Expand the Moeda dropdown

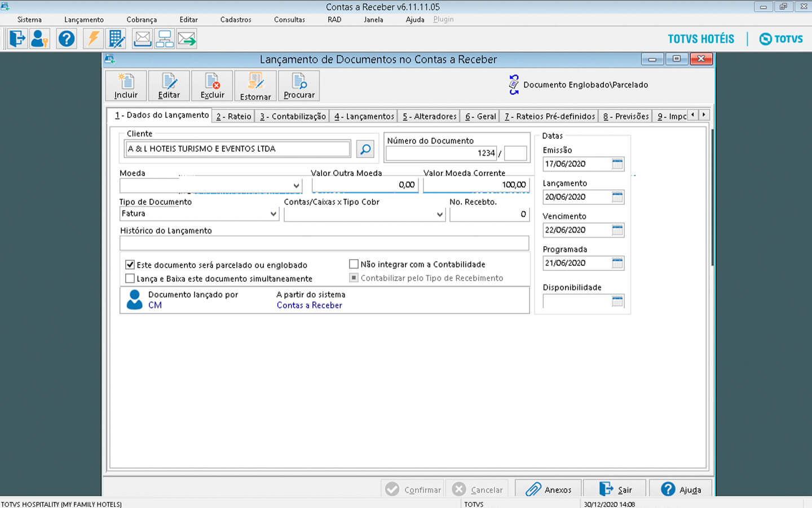pyautogui.click(x=296, y=186)
